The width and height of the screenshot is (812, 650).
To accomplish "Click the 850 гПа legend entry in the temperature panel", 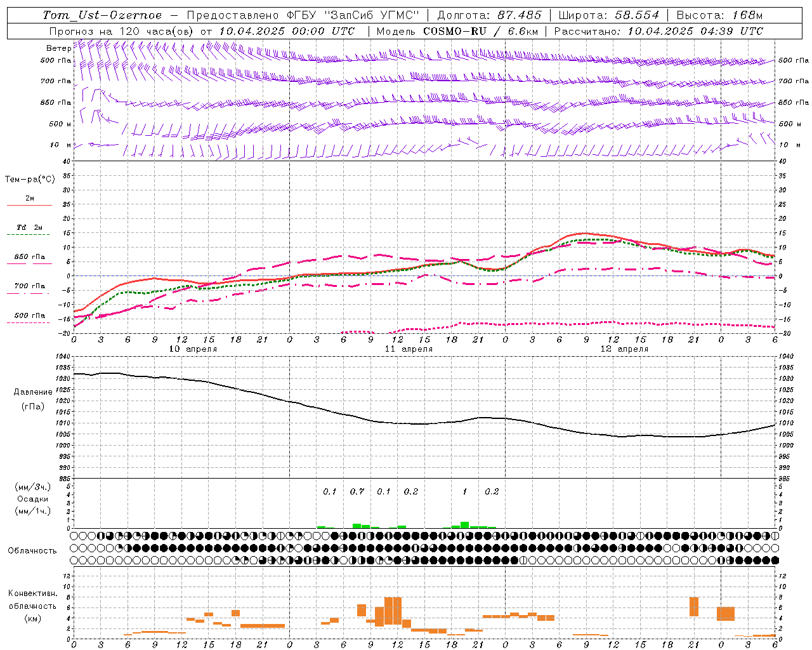I will 30,257.
